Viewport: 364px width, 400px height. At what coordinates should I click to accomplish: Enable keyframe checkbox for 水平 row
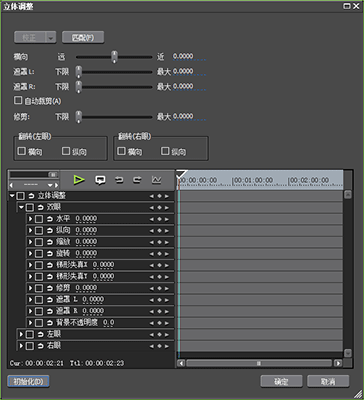[39, 219]
